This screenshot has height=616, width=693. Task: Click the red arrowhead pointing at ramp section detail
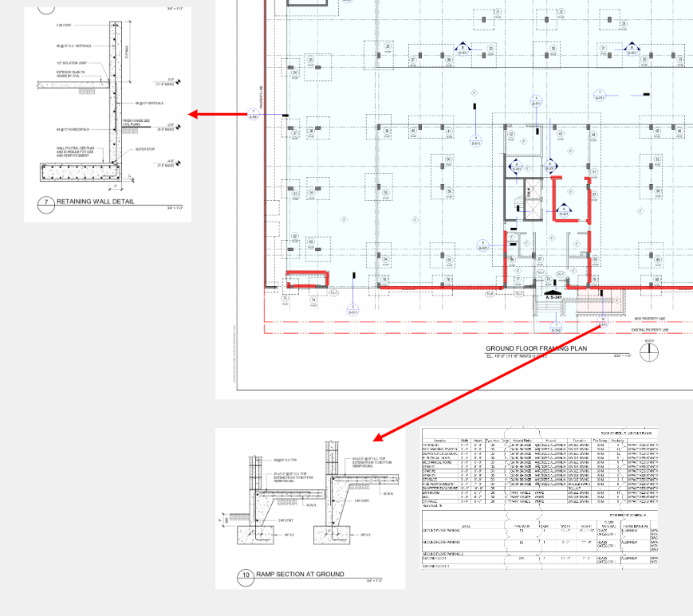coord(380,437)
